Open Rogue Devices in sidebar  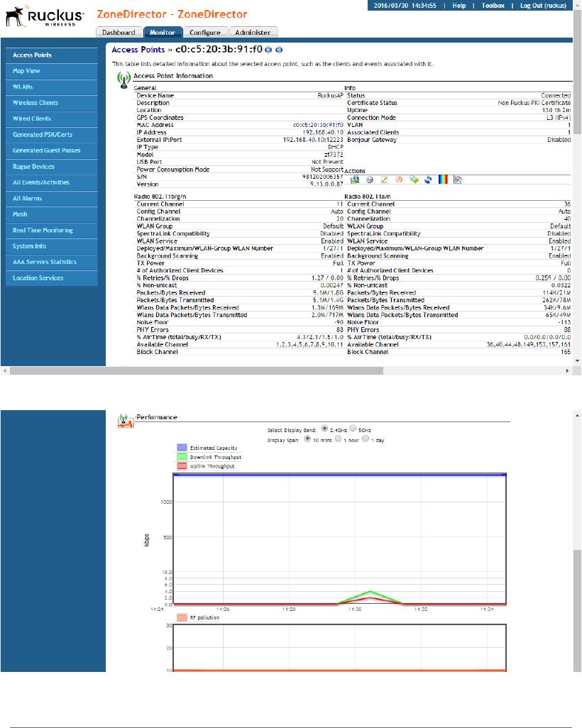coord(52,166)
